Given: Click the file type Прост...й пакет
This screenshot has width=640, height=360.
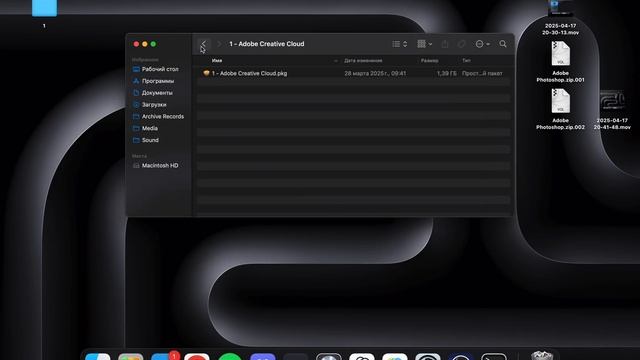Looking at the screenshot, I should coord(482,73).
